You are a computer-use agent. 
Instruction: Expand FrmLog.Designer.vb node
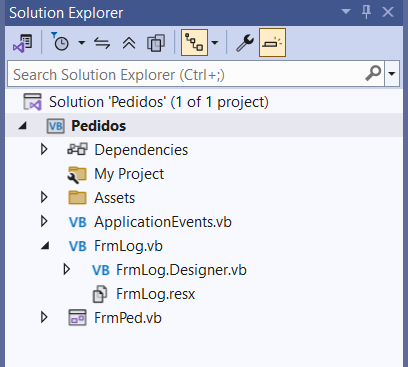pos(67,270)
